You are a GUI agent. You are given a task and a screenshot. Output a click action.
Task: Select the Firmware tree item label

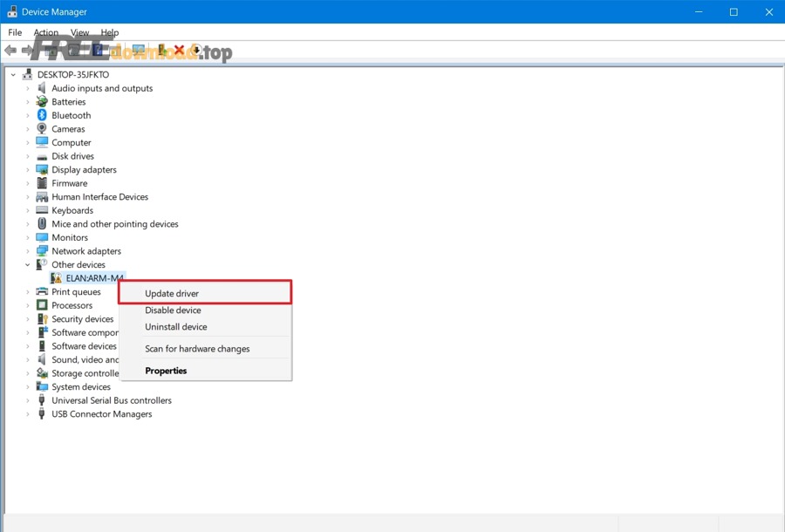[x=70, y=183]
